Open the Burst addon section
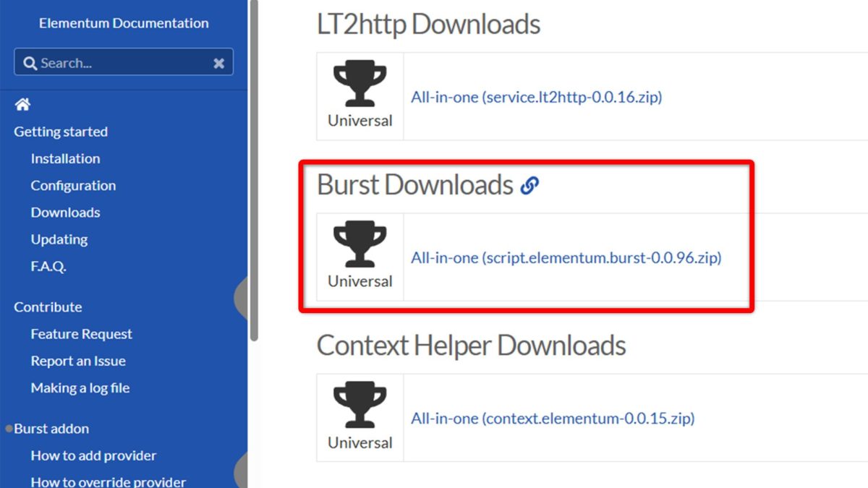The width and height of the screenshot is (868, 488). pyautogui.click(x=51, y=429)
